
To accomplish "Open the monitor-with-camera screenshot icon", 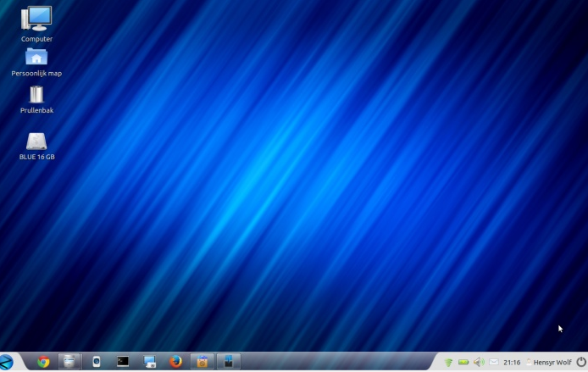I will 149,362.
